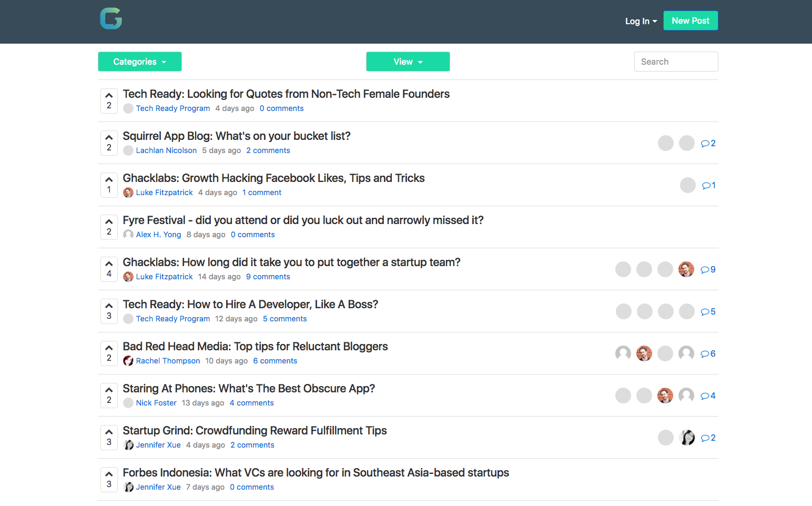812x506 pixels.
Task: Open the '6 comments' link under Bad Red Head Media
Action: [275, 361]
